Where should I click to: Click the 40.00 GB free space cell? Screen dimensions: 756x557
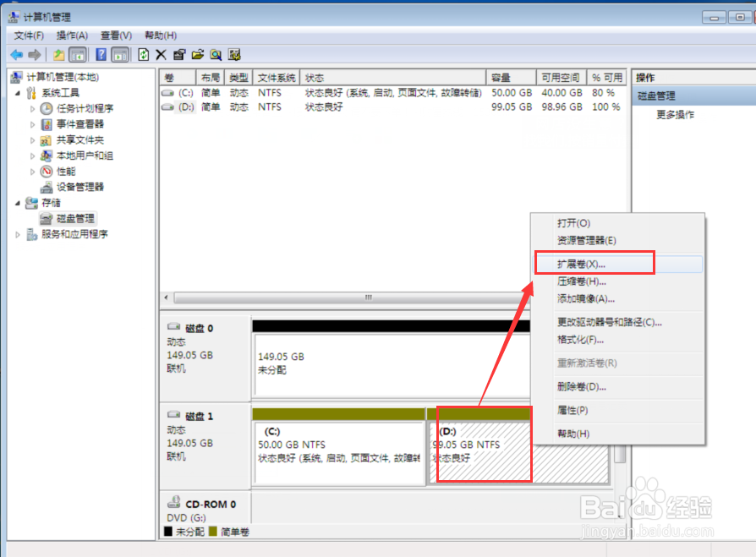[562, 92]
